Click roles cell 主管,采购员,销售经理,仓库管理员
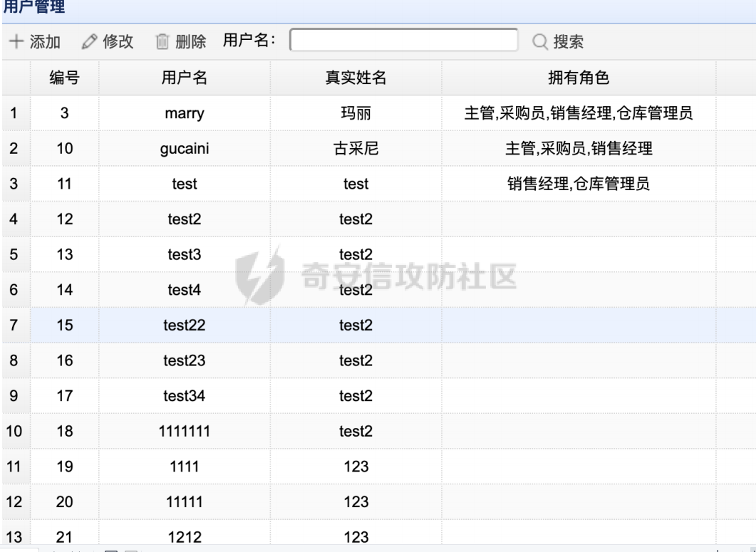This screenshot has height=552, width=756. (579, 113)
